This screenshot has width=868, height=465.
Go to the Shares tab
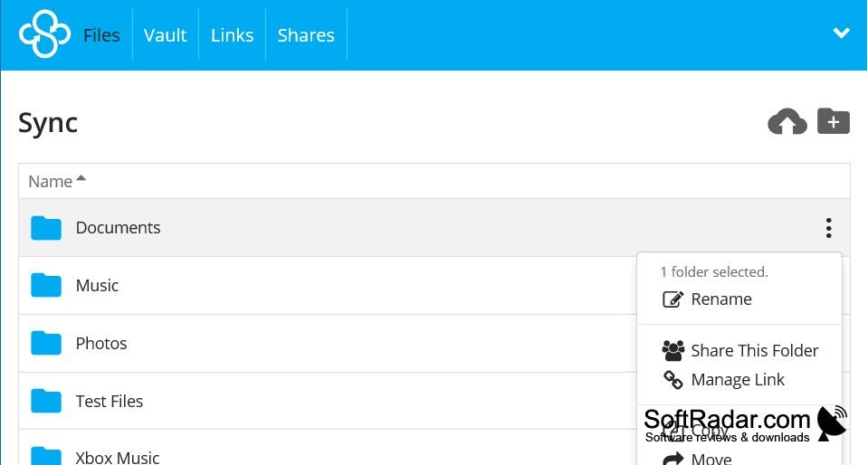point(306,35)
